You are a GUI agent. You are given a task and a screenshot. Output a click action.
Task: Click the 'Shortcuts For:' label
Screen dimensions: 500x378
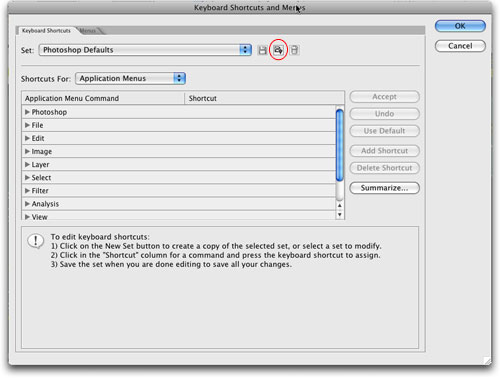[x=46, y=79]
